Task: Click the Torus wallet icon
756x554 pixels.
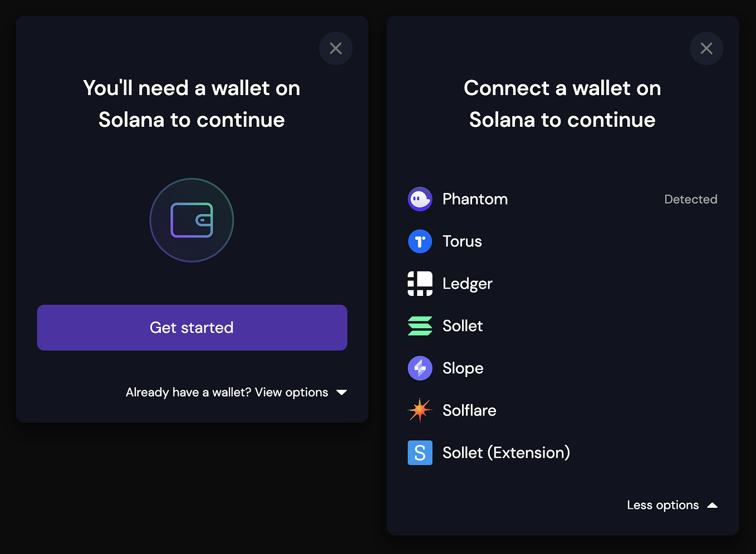Action: click(420, 241)
